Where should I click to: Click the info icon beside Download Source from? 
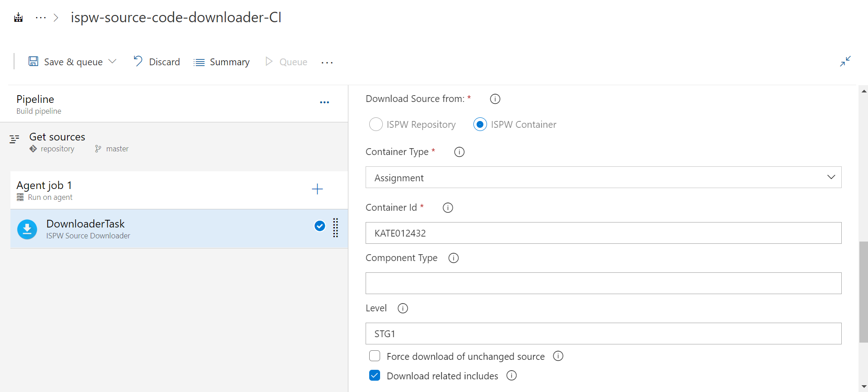495,99
